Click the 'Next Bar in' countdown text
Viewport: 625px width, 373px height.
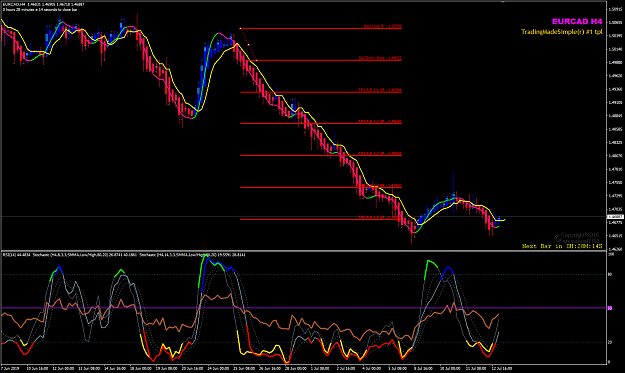point(562,246)
